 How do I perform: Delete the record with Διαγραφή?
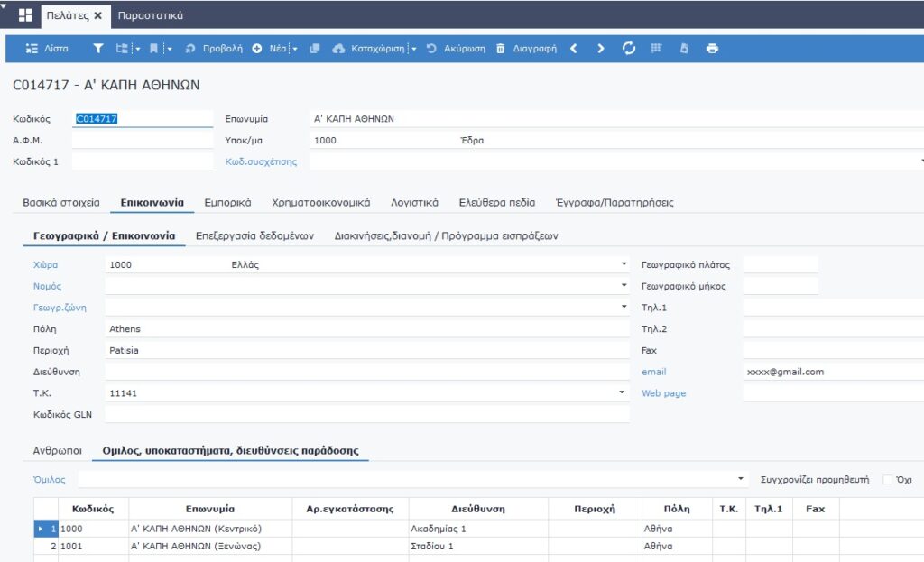tap(526, 49)
